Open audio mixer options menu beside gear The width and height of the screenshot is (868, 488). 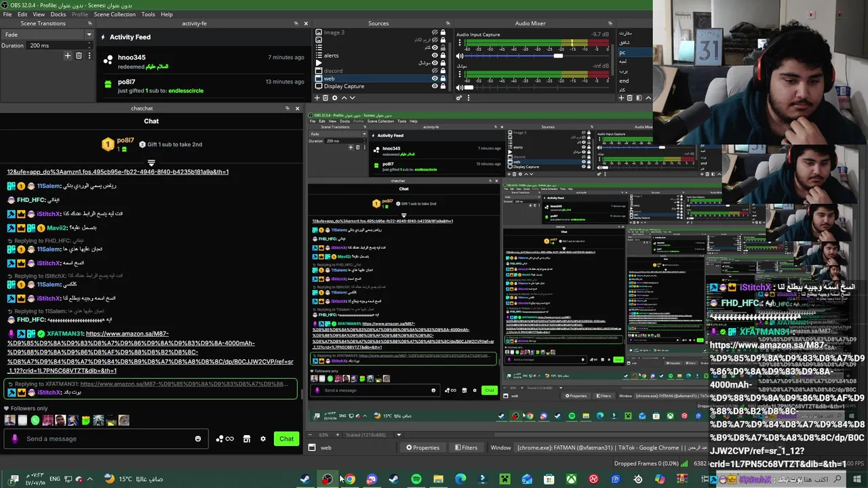pos(469,98)
